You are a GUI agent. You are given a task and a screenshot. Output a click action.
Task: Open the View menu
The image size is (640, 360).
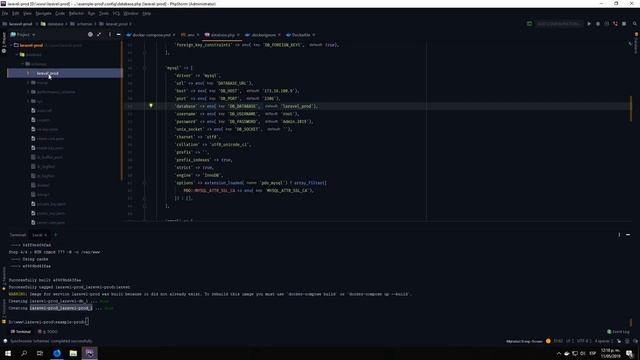point(27,13)
